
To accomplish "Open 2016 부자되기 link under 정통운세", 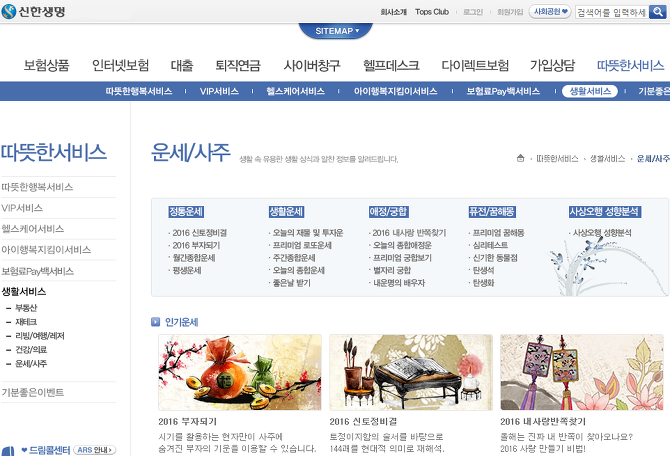I will click(x=196, y=245).
